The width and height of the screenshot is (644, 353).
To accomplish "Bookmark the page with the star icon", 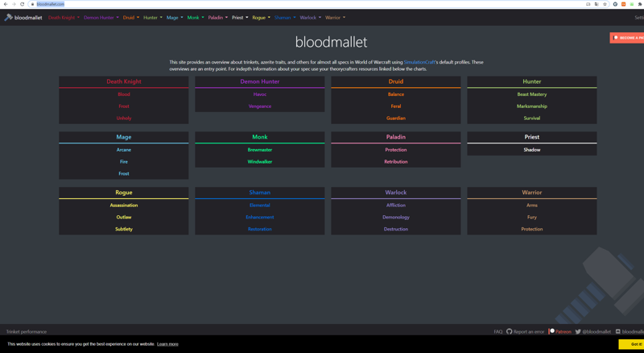I will [605, 4].
